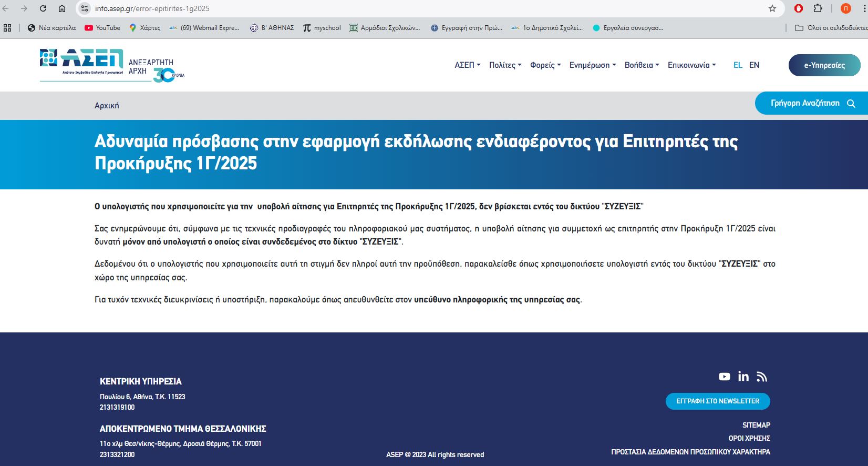The height and width of the screenshot is (466, 868).
Task: Open the e-Υπηρεσίες button
Action: click(824, 65)
